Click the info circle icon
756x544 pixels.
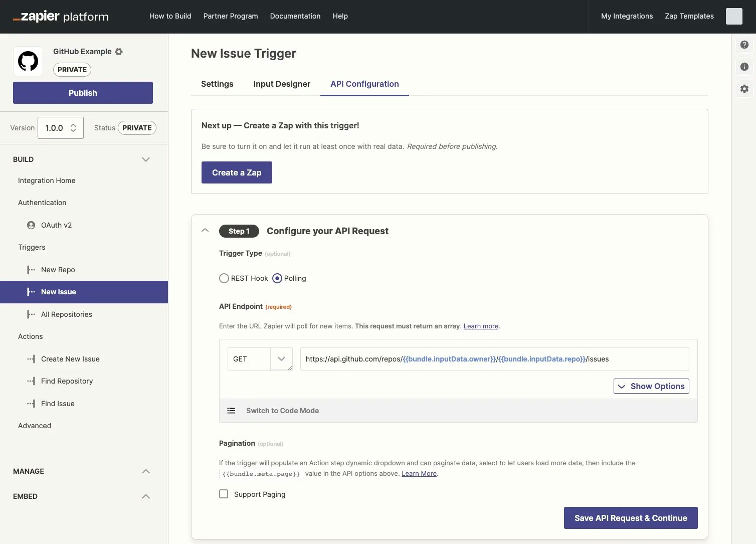pyautogui.click(x=744, y=67)
